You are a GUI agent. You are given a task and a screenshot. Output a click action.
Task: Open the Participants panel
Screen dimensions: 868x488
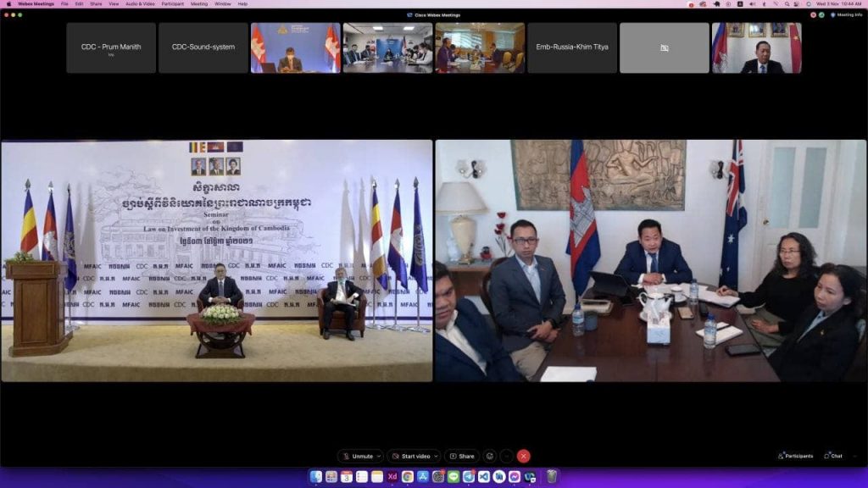point(795,456)
